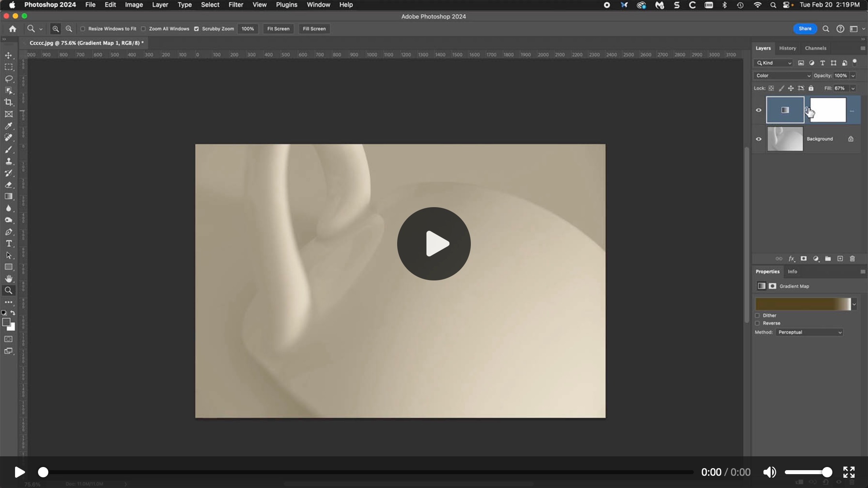This screenshot has height=488, width=868.
Task: Open the Color blend mode dropdown
Action: coord(782,76)
